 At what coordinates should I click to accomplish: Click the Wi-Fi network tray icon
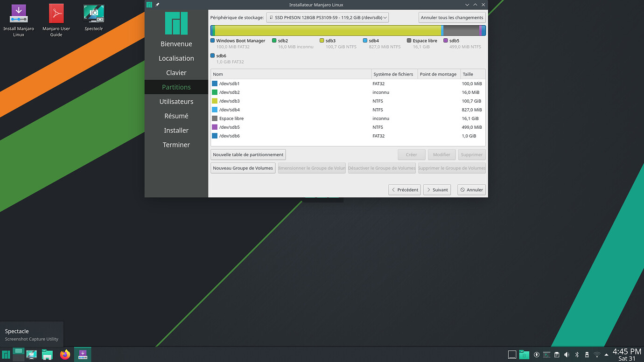[597, 355]
